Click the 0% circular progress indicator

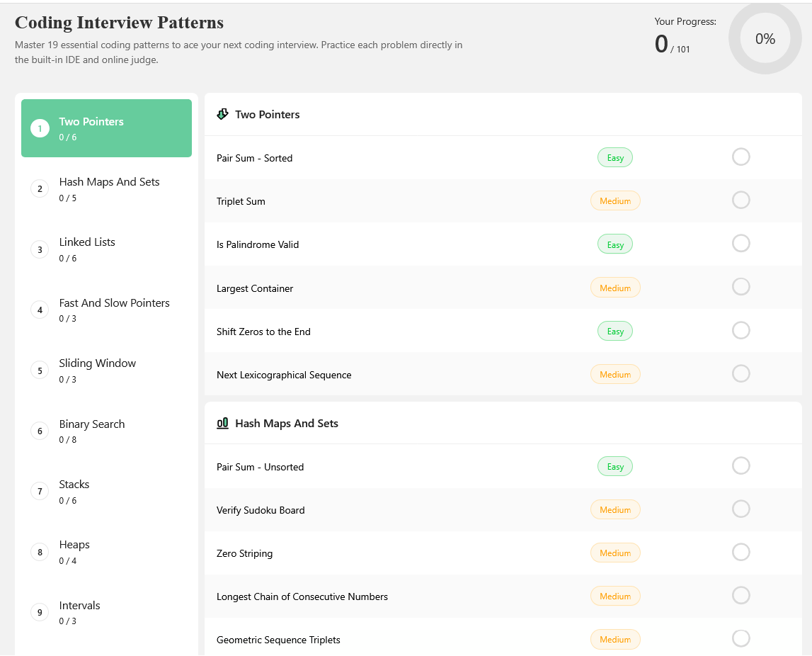pos(765,39)
